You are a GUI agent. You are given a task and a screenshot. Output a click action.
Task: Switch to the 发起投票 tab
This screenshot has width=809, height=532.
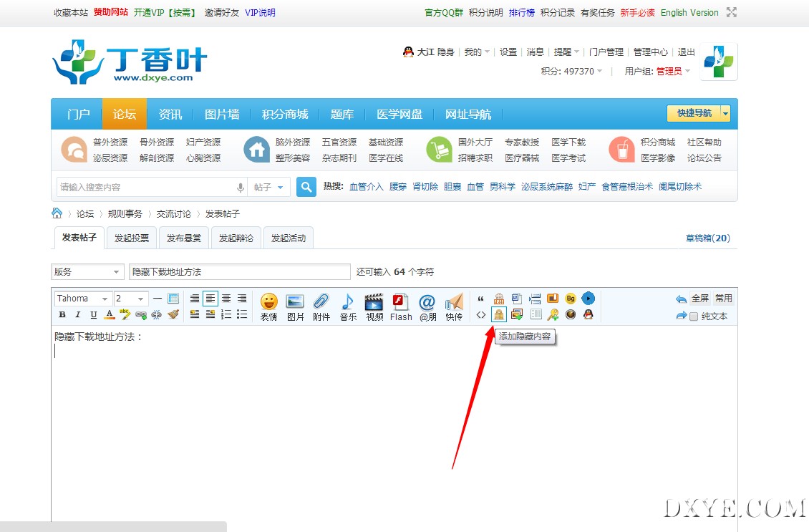click(x=132, y=238)
